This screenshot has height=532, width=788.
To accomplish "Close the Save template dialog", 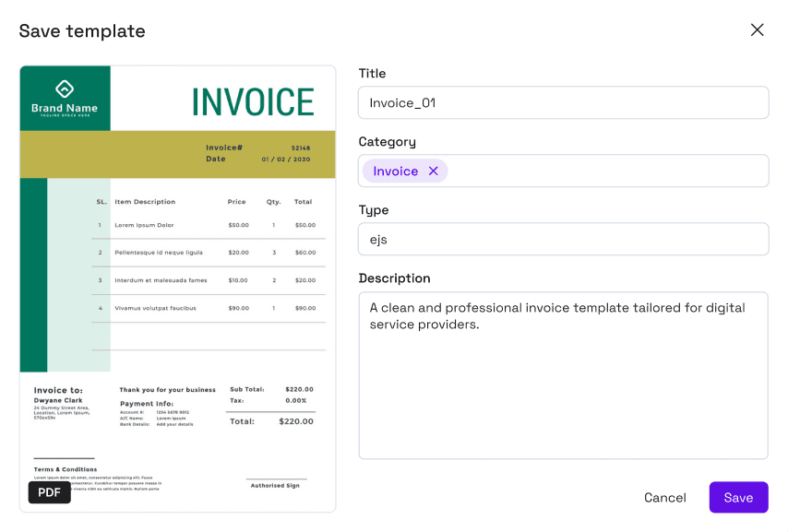I will pos(757,30).
